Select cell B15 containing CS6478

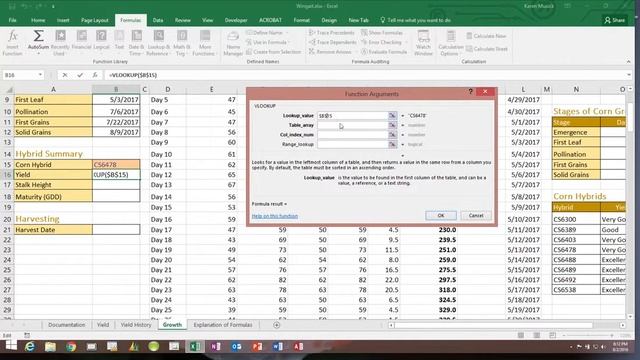coord(116,164)
